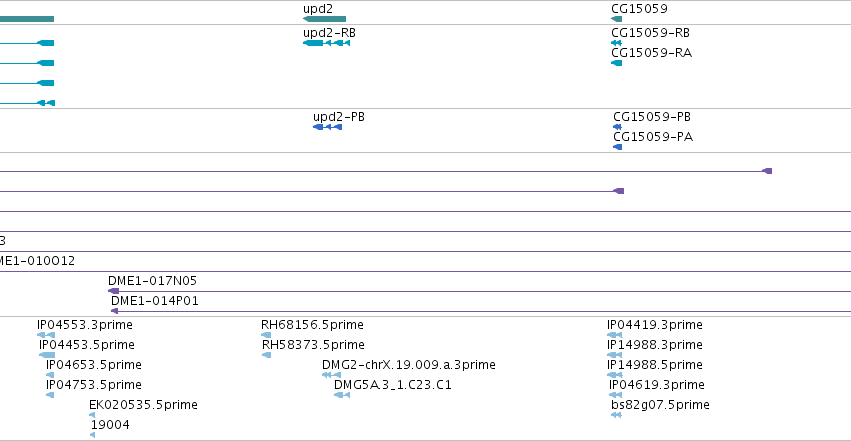Select the RH68156.5prime EST glyph
This screenshot has height=441, width=851.
(x=266, y=335)
